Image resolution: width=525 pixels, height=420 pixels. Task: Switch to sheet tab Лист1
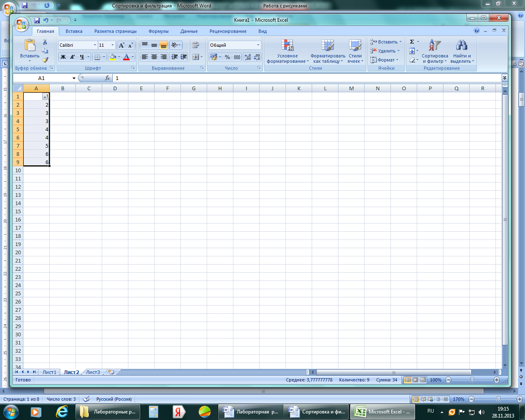50,372
